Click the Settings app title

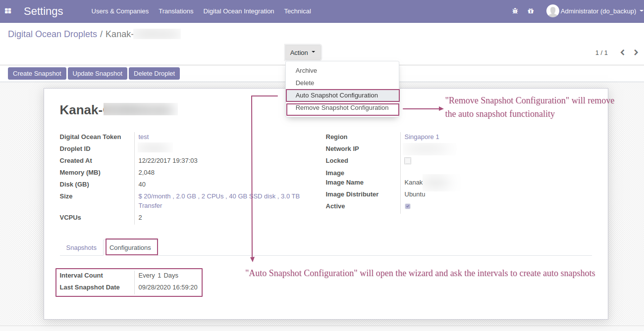[x=44, y=11]
